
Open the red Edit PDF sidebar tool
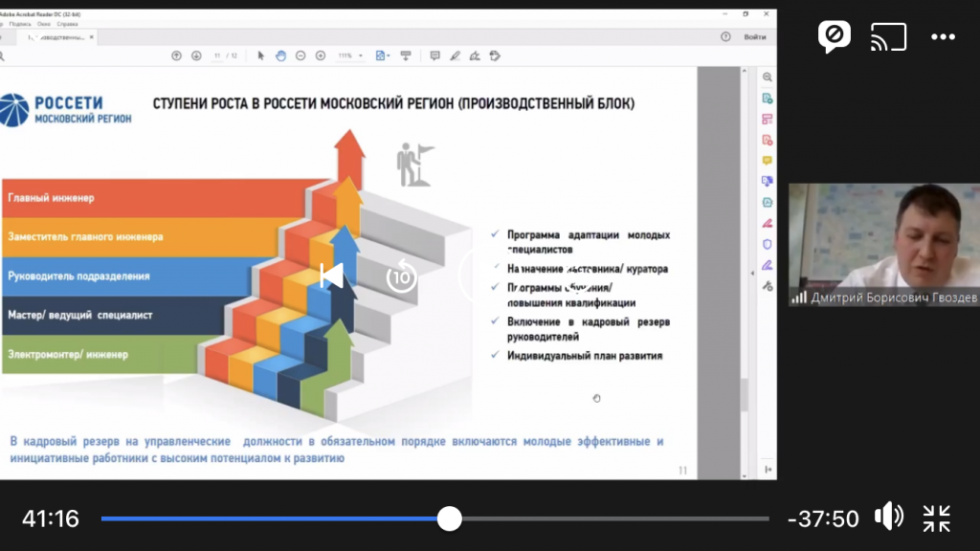pos(767,140)
